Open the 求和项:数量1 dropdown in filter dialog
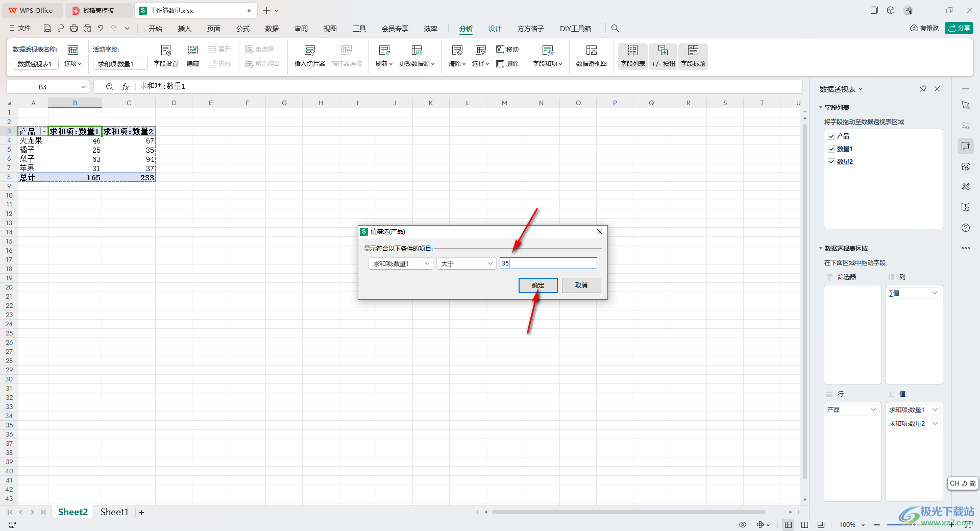Screen dimensions: 980x531 pos(401,263)
